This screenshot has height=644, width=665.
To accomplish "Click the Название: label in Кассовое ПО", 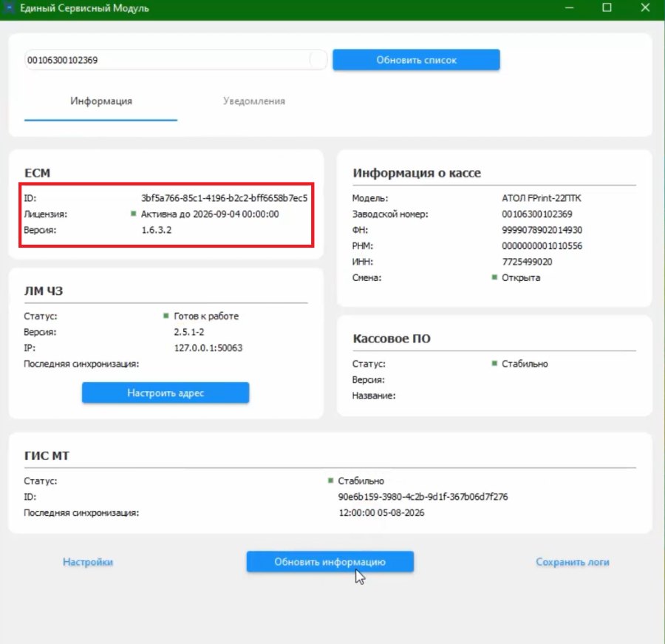I will [x=374, y=396].
